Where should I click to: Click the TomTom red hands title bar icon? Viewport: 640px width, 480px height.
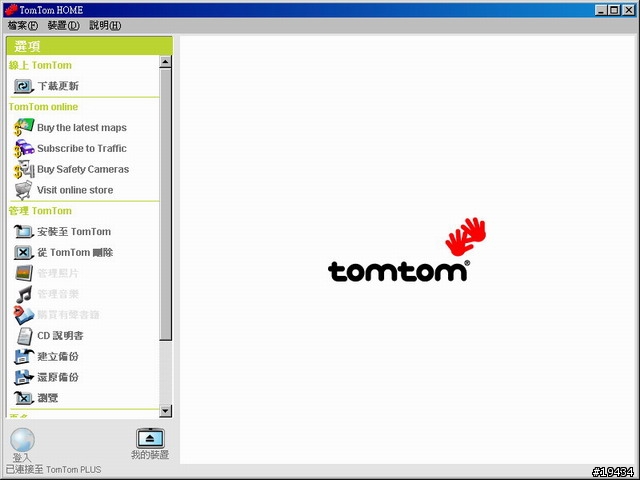(11, 10)
